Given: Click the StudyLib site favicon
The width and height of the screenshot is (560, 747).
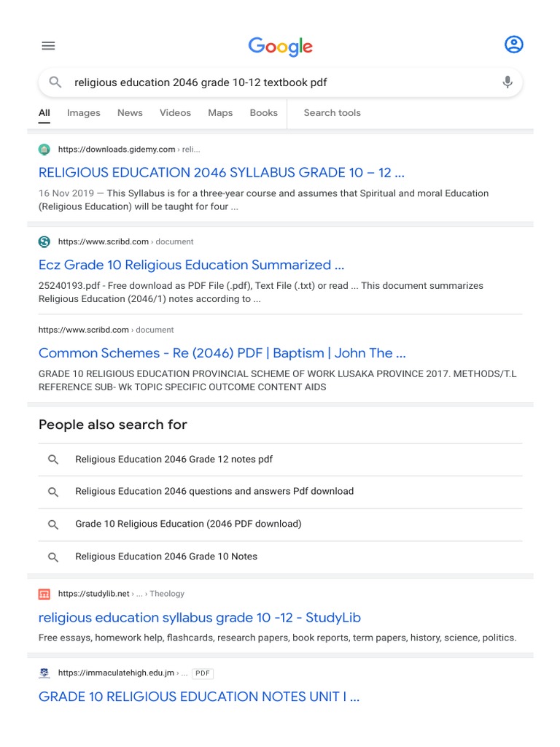Looking at the screenshot, I should click(x=44, y=594).
